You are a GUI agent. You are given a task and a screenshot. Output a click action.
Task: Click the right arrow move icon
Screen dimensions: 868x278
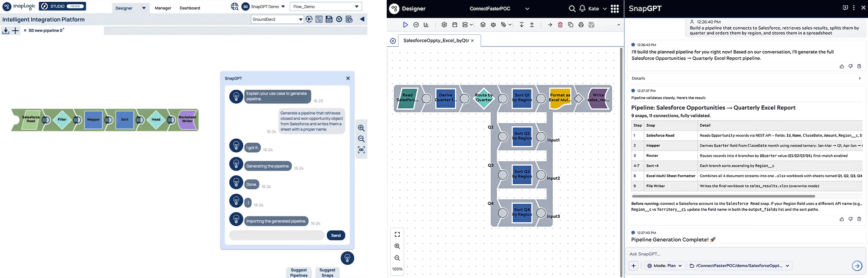coord(550,25)
